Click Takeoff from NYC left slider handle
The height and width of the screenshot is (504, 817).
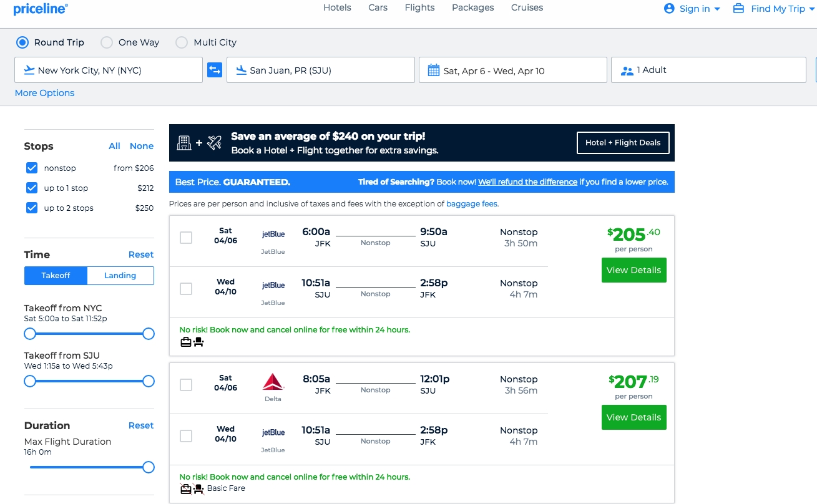30,334
